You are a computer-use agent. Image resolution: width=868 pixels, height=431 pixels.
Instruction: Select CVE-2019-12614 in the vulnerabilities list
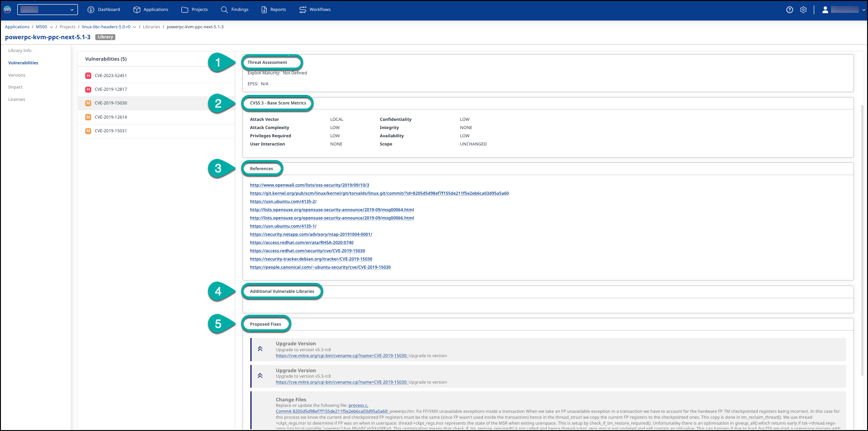111,117
